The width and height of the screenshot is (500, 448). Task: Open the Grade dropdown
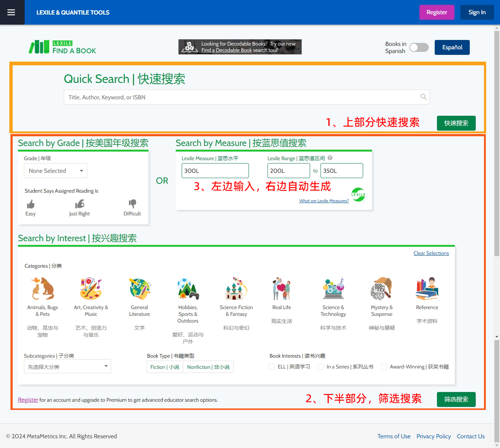(x=56, y=171)
